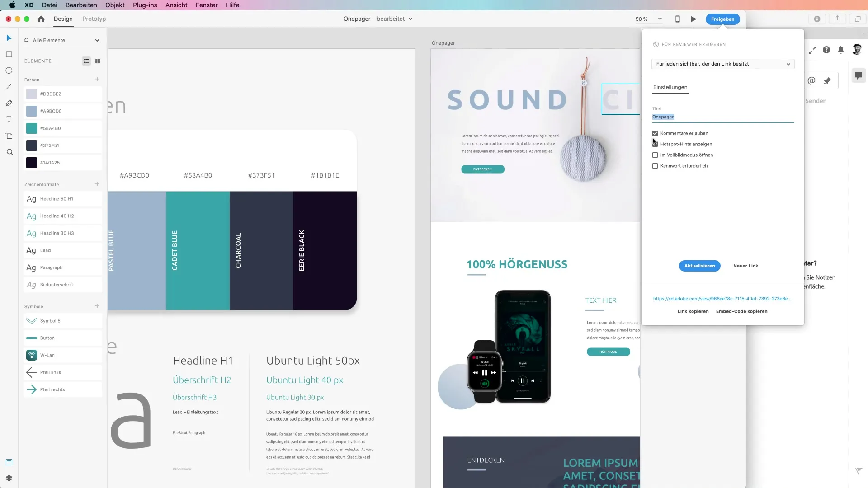868x488 pixels.
Task: Switch elements to grid view
Action: click(98, 61)
